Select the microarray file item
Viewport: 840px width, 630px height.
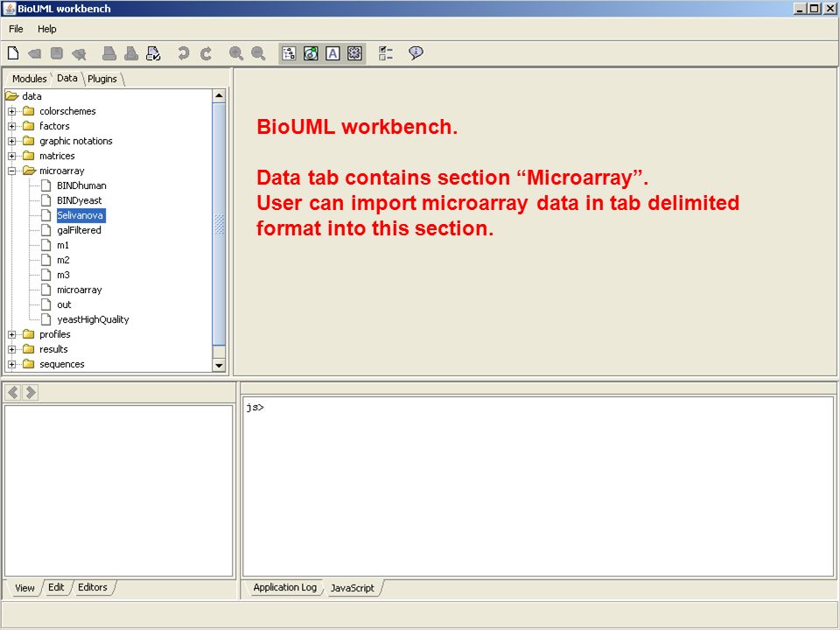(x=80, y=290)
